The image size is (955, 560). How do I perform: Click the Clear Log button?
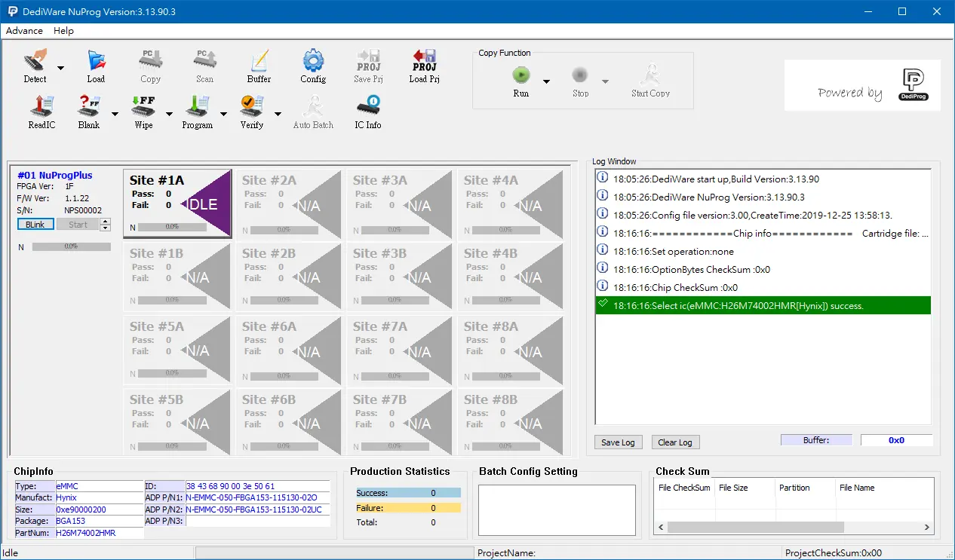coord(675,442)
